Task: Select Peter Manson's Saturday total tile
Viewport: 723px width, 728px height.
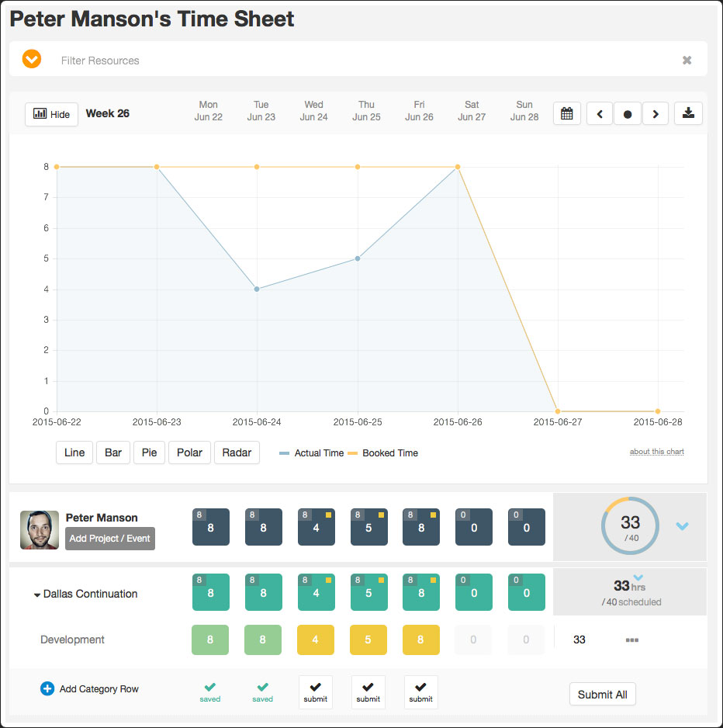Action: point(474,527)
